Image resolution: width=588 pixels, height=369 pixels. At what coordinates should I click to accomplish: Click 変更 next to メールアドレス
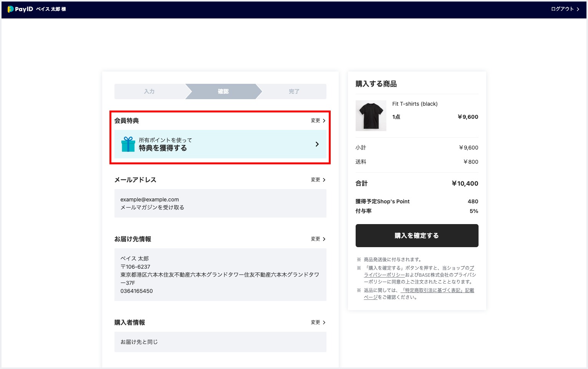pyautogui.click(x=318, y=180)
